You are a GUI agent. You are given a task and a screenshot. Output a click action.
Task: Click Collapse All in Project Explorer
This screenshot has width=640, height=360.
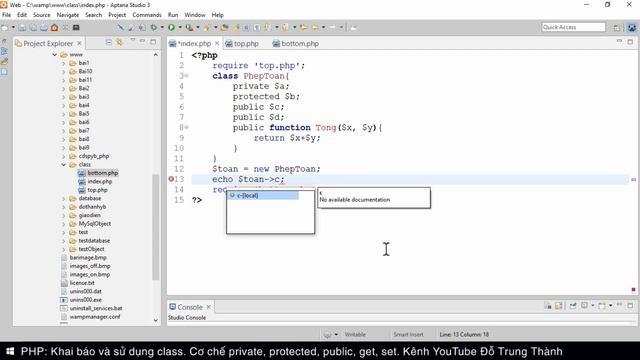(x=109, y=42)
